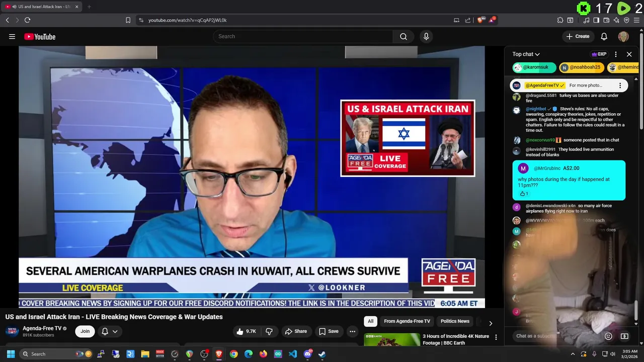Open more video actions ellipsis
Viewport: 644px width, 362px height.
tap(353, 331)
